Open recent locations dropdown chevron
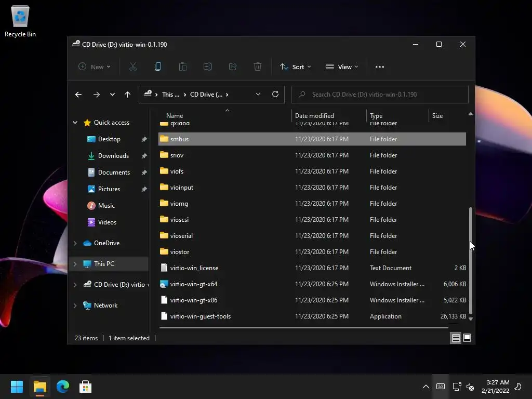532x399 pixels. [112, 95]
